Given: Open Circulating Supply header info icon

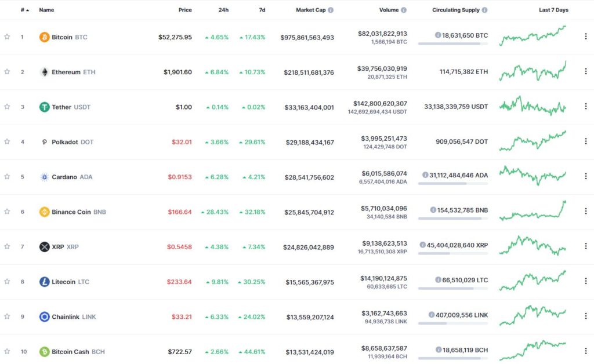Looking at the screenshot, I should pos(484,10).
